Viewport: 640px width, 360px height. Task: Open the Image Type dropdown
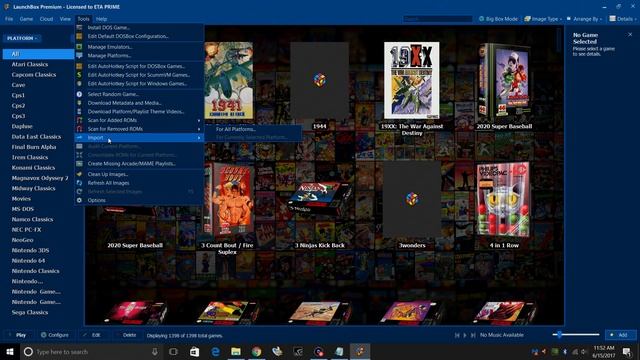coord(542,19)
